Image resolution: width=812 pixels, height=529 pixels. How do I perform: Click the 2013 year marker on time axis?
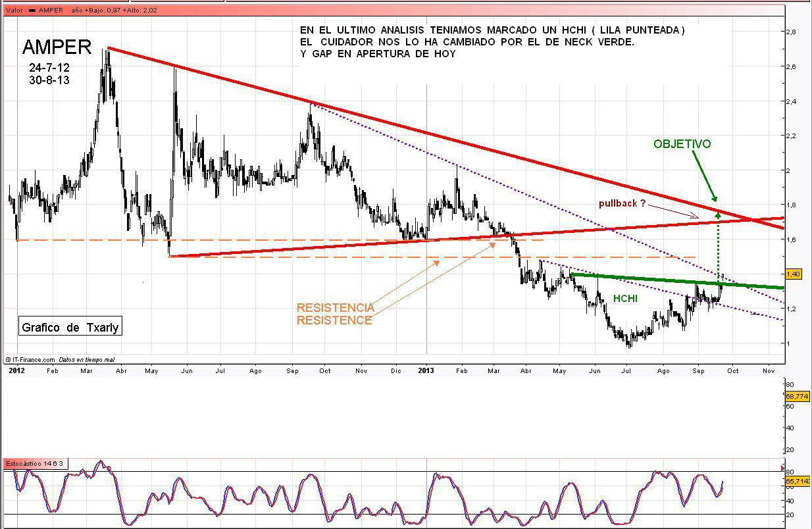[x=426, y=370]
